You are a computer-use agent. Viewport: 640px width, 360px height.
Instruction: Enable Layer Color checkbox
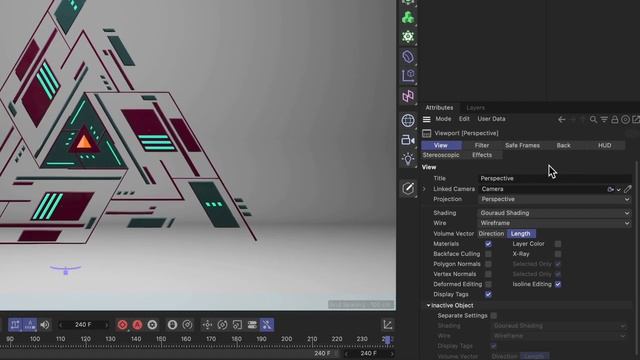pyautogui.click(x=558, y=244)
